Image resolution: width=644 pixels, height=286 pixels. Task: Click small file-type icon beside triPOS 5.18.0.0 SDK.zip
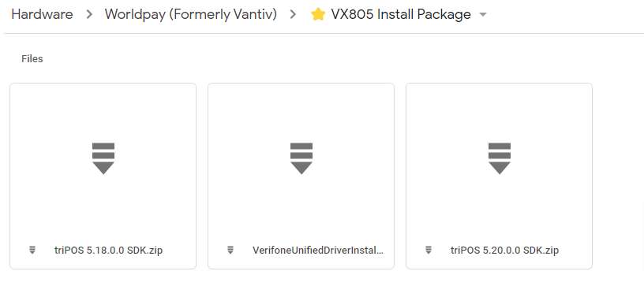[x=32, y=250]
